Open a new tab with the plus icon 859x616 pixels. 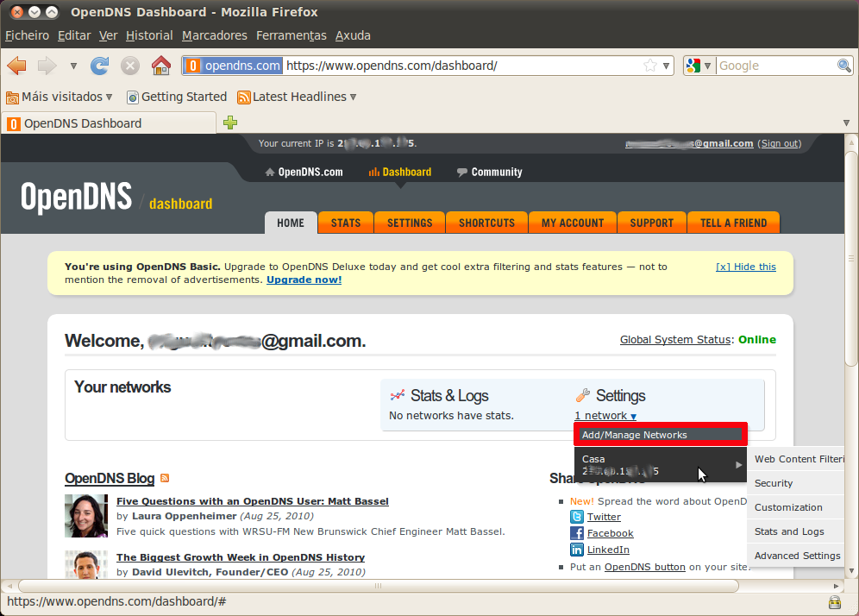click(230, 123)
